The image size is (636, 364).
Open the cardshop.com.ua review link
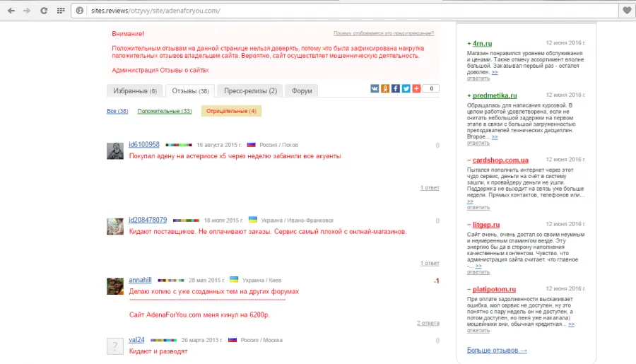[500, 160]
